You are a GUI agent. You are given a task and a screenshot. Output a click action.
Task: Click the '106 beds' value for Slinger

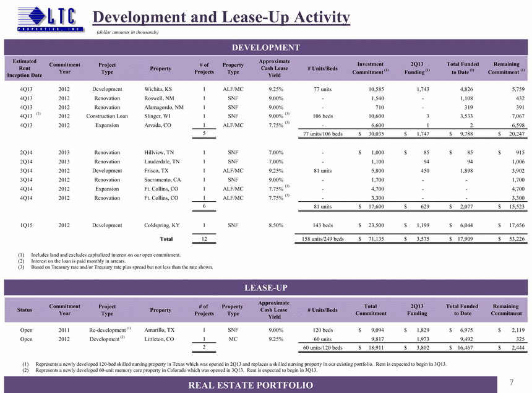click(x=323, y=116)
